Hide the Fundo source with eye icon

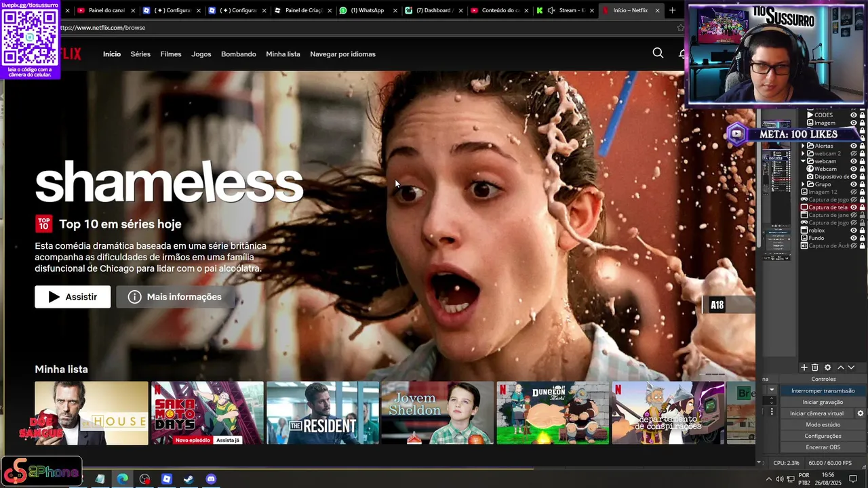(x=854, y=238)
